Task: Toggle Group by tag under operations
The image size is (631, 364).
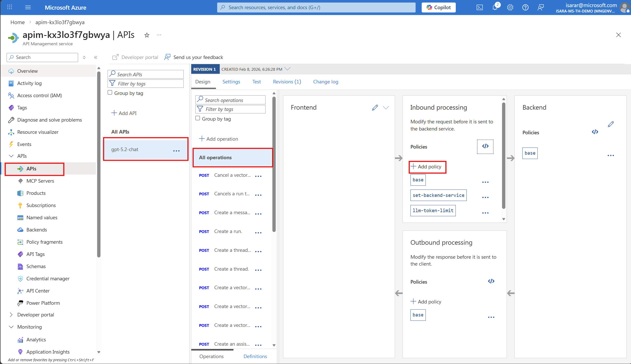Action: point(198,118)
